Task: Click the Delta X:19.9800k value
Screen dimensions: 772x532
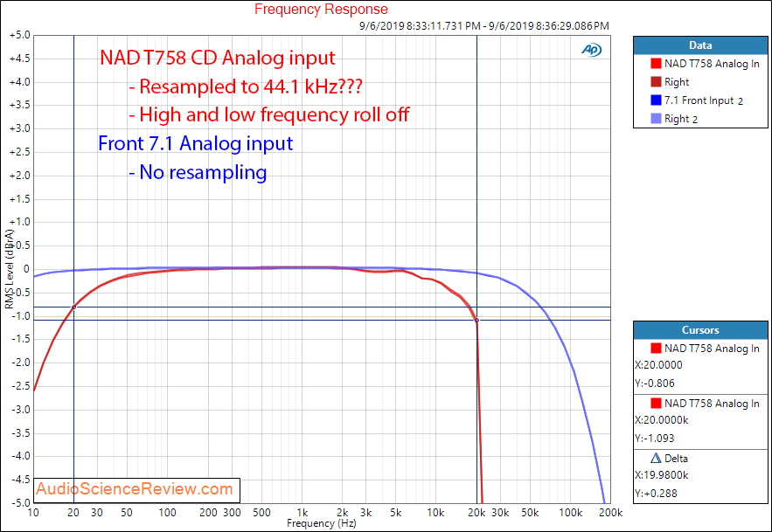Action: click(x=661, y=475)
